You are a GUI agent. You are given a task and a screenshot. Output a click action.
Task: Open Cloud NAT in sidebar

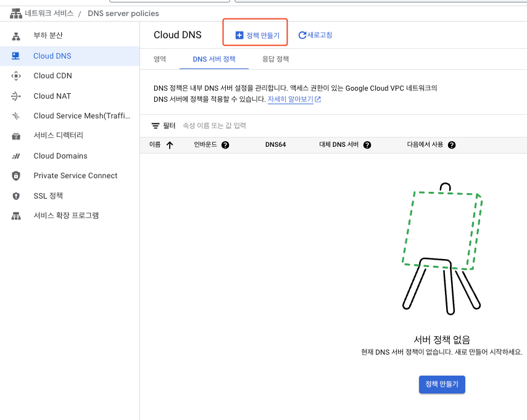(x=52, y=96)
